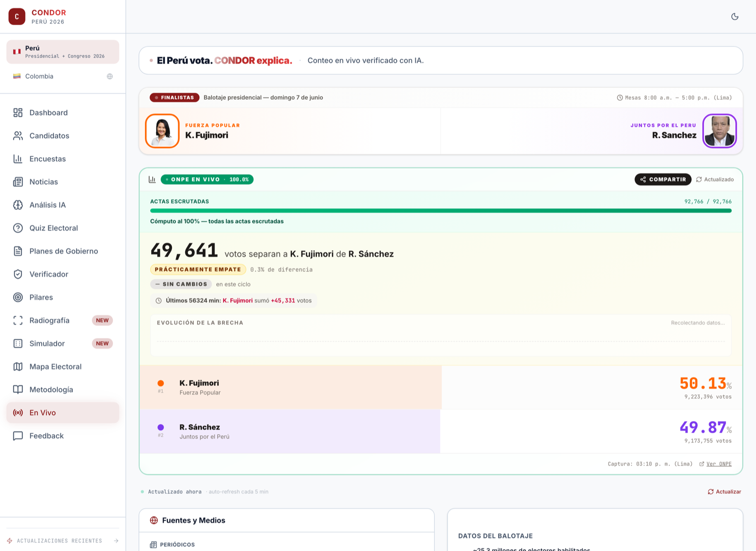Click the DATOS DEL BALOTAJE heading
This screenshot has height=551, width=756.
tap(495, 536)
